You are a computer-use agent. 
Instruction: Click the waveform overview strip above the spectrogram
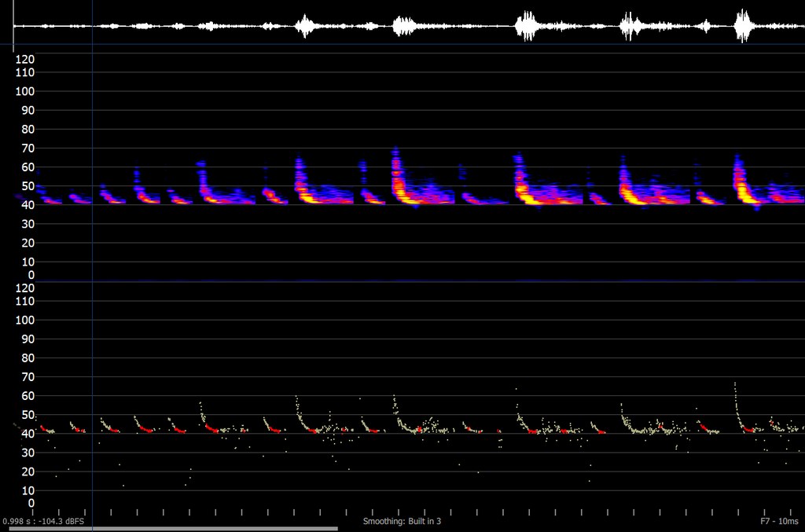(x=409, y=26)
